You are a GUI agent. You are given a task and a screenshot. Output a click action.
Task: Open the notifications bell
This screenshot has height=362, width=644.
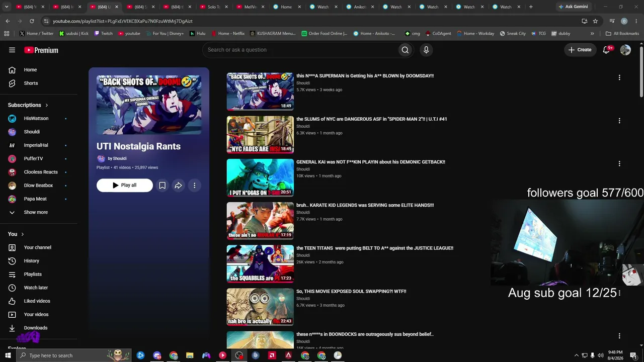coord(607,50)
